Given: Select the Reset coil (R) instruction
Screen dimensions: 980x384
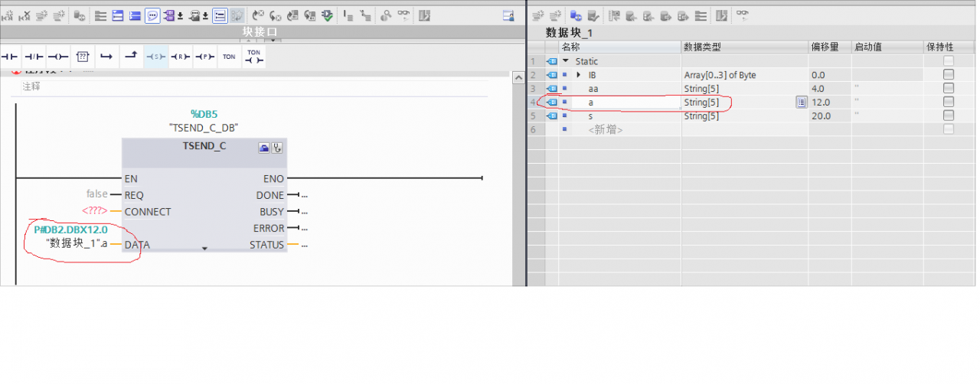Looking at the screenshot, I should (180, 57).
